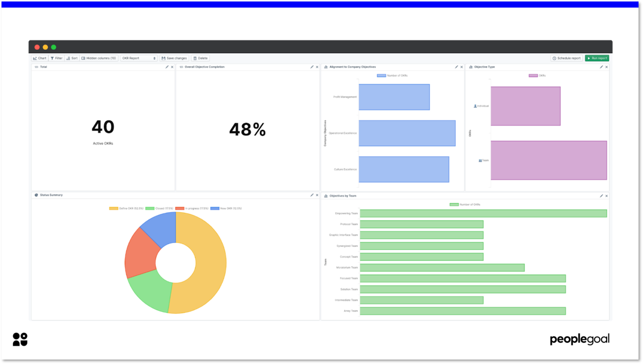
Task: Open the Chart toolbar option
Action: tap(40, 58)
